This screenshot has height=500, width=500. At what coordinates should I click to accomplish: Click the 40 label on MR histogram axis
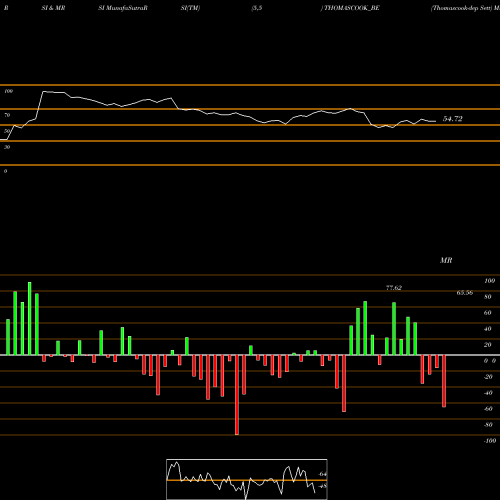(487, 329)
